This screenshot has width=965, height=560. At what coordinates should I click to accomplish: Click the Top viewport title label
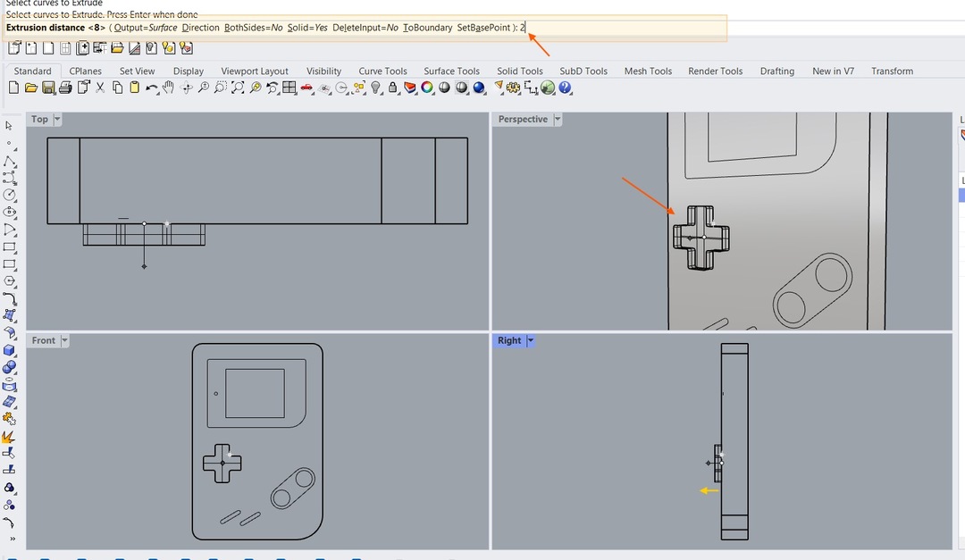(x=39, y=120)
